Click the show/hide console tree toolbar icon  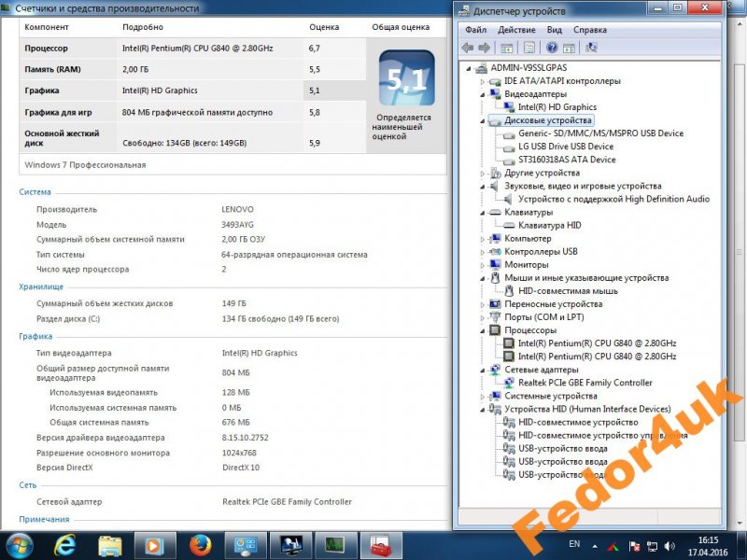tap(507, 48)
